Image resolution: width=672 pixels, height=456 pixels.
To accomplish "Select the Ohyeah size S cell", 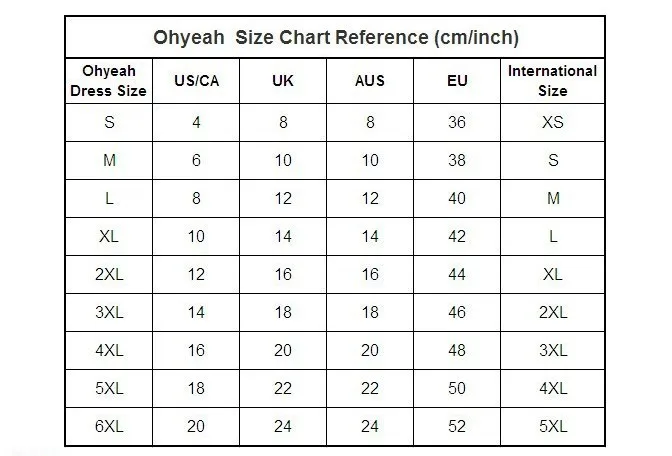I will click(x=109, y=123).
